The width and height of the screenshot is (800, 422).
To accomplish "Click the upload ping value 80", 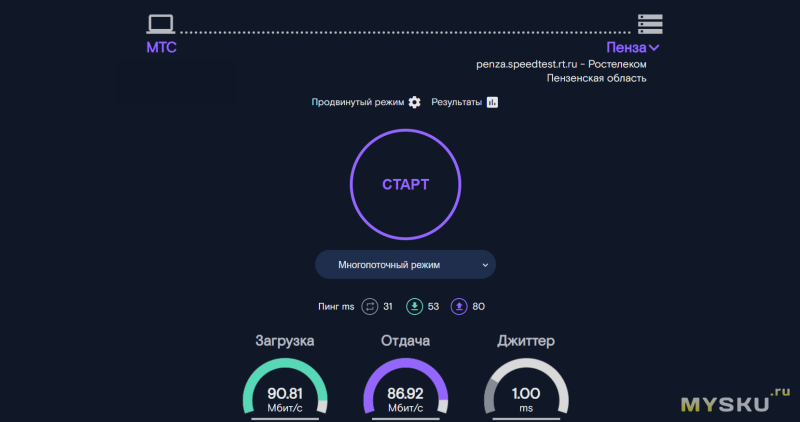I will pyautogui.click(x=479, y=307).
